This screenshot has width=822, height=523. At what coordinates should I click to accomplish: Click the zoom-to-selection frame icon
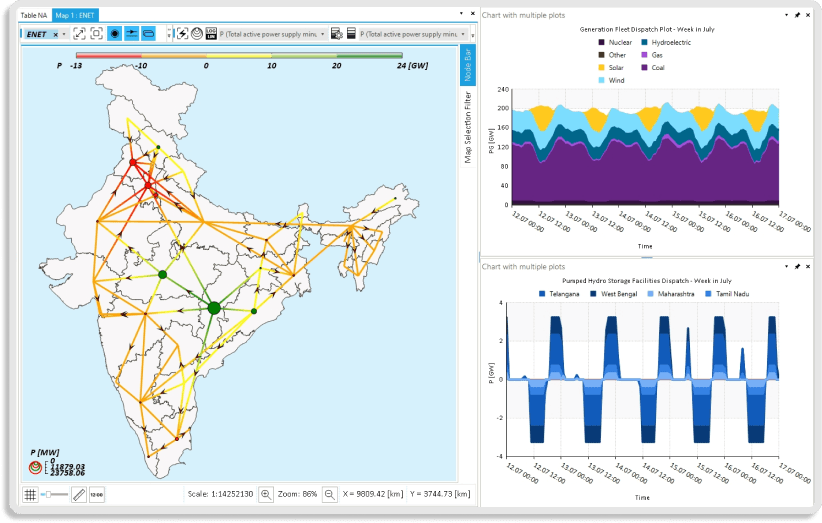click(x=96, y=34)
